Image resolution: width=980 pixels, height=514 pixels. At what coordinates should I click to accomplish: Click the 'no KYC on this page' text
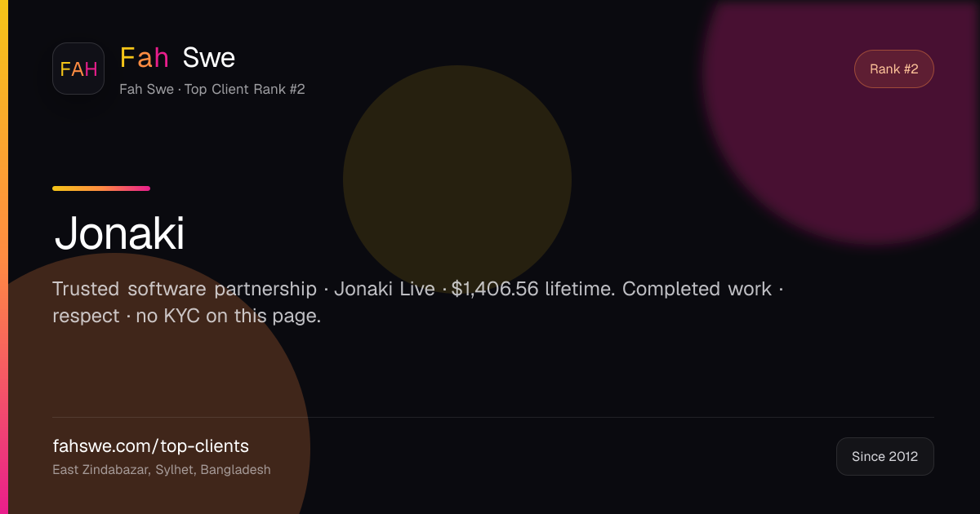(x=228, y=317)
